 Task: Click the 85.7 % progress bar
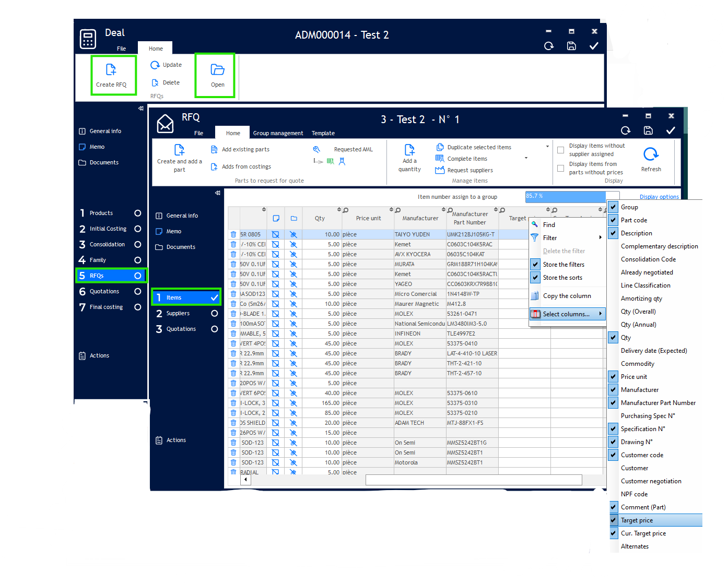click(565, 196)
